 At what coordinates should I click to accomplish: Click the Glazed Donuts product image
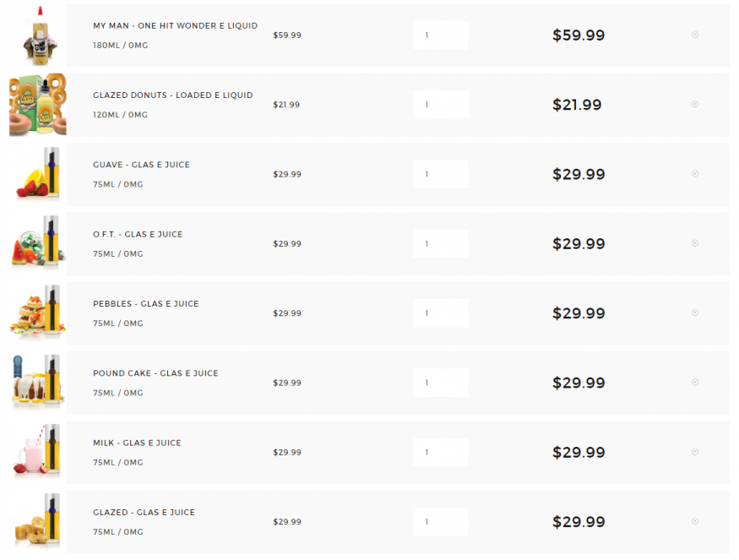coord(38,105)
